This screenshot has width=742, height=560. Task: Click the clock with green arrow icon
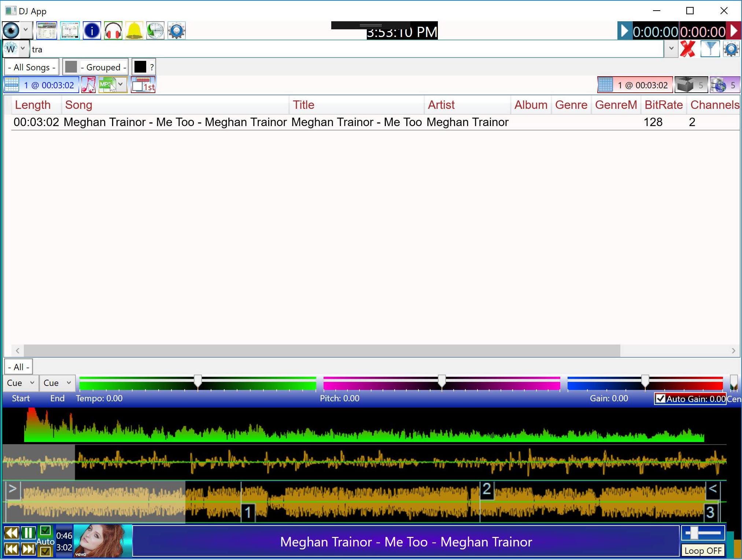click(155, 30)
